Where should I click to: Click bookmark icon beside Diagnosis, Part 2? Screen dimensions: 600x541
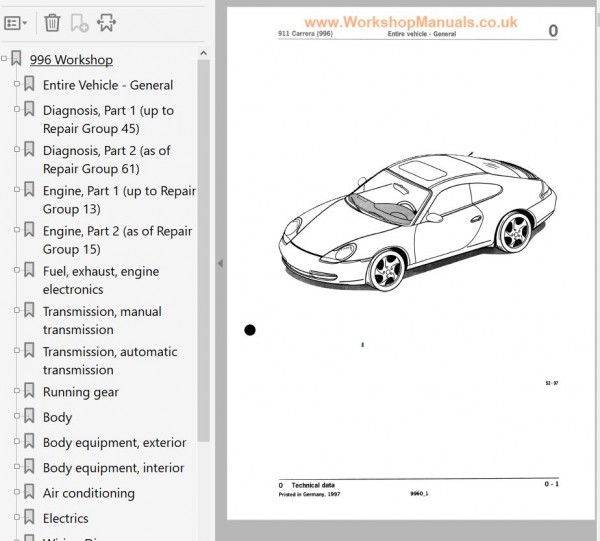click(29, 149)
